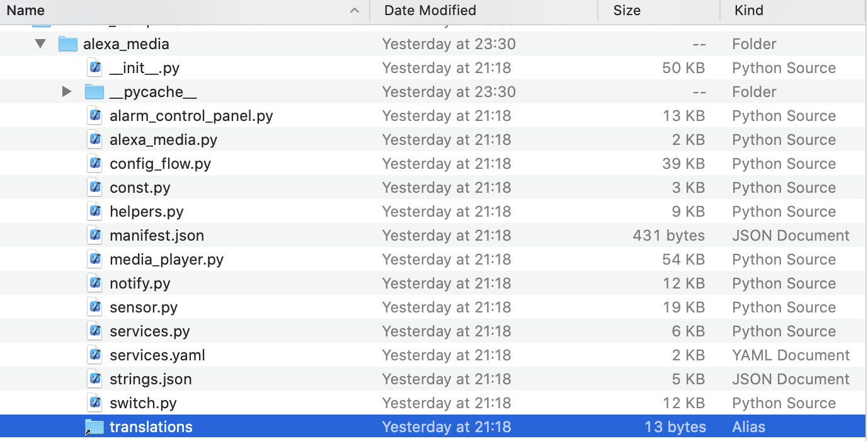Click the services.yaml document icon
868x441 pixels.
pos(94,355)
